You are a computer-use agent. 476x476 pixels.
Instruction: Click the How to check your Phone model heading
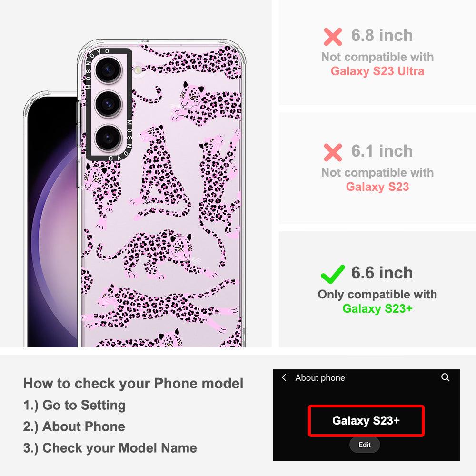[x=133, y=383]
